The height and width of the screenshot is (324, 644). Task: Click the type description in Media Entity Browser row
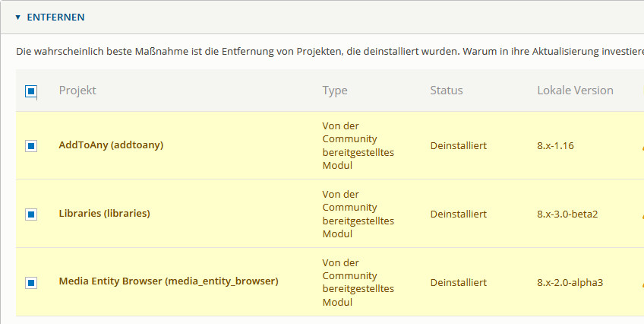pyautogui.click(x=358, y=281)
